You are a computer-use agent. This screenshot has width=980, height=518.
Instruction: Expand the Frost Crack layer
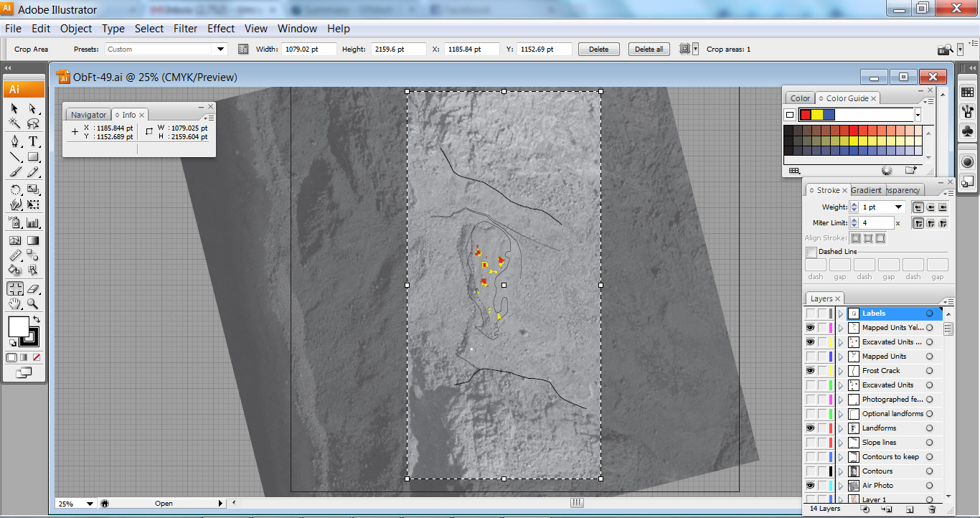841,370
